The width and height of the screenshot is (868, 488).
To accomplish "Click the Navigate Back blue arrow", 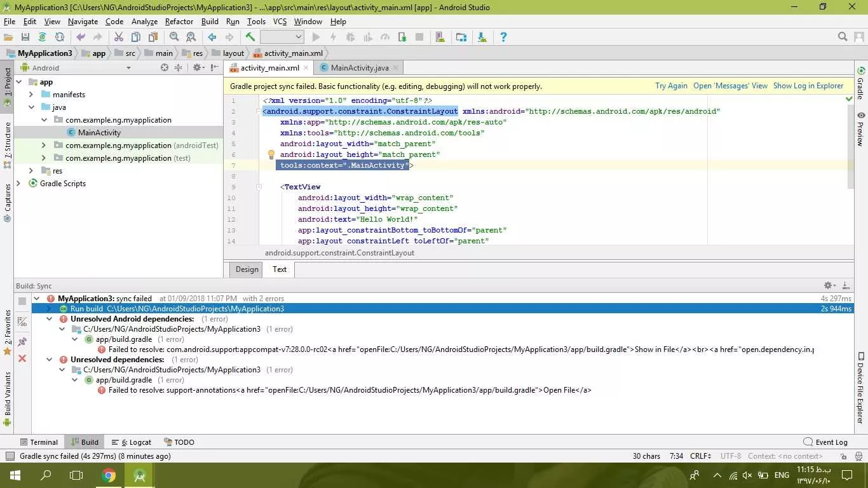I will (212, 37).
